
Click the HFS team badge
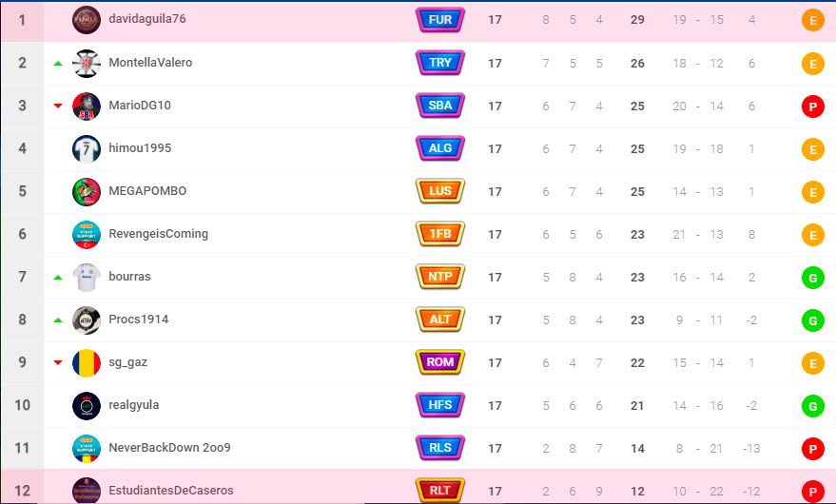pyautogui.click(x=439, y=405)
